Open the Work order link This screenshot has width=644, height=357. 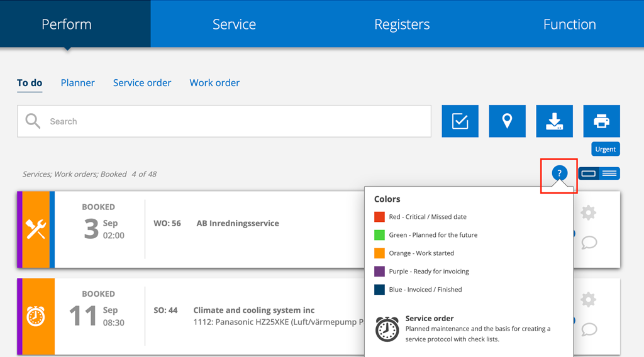click(214, 83)
